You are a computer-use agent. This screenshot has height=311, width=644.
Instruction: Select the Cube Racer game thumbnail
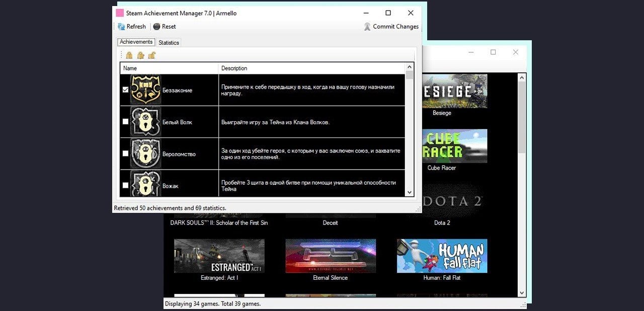(442, 146)
